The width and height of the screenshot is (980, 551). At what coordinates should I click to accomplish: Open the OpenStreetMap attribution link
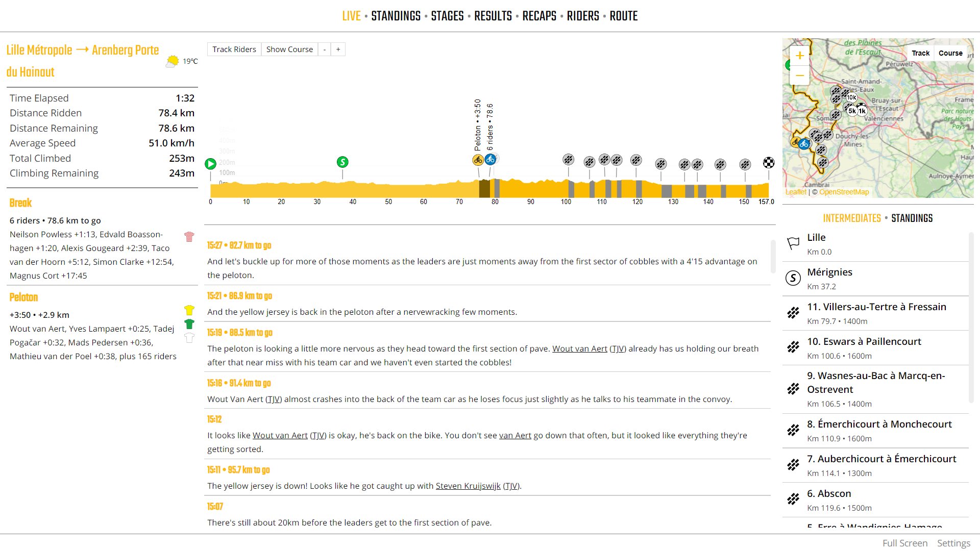pos(844,192)
